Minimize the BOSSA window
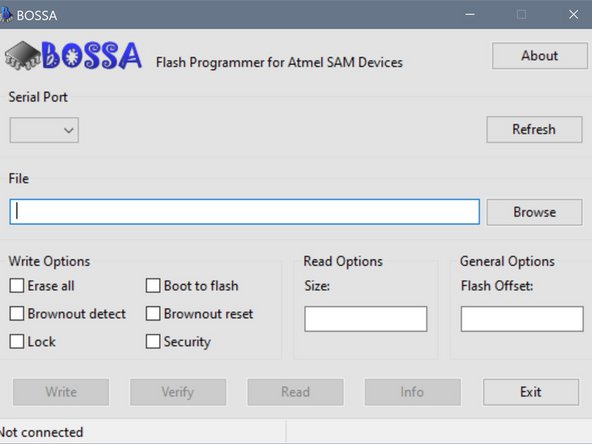Viewport: 592px width, 444px height. (x=470, y=14)
